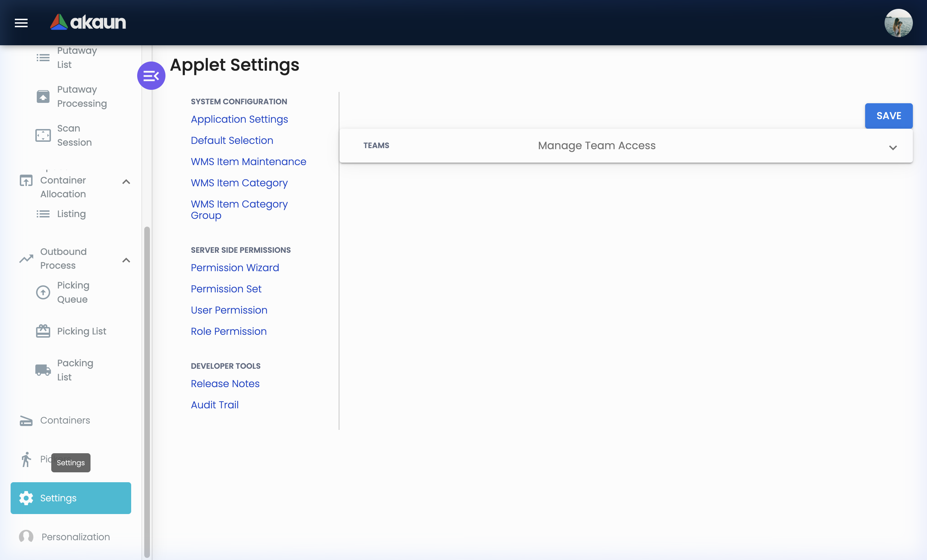Image resolution: width=927 pixels, height=560 pixels.
Task: Open Containers from the sidebar icon
Action: tap(25, 420)
